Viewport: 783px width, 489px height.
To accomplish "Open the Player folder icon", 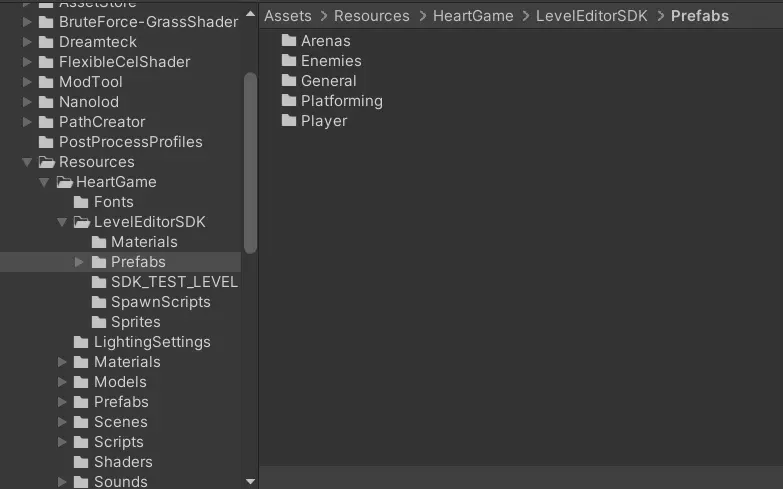I will pyautogui.click(x=289, y=121).
